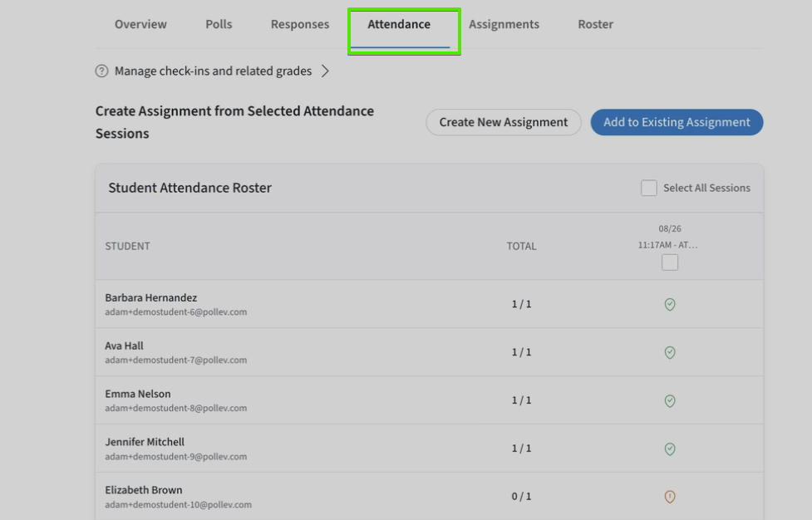
Task: Open the Assignments tab
Action: pyautogui.click(x=504, y=24)
